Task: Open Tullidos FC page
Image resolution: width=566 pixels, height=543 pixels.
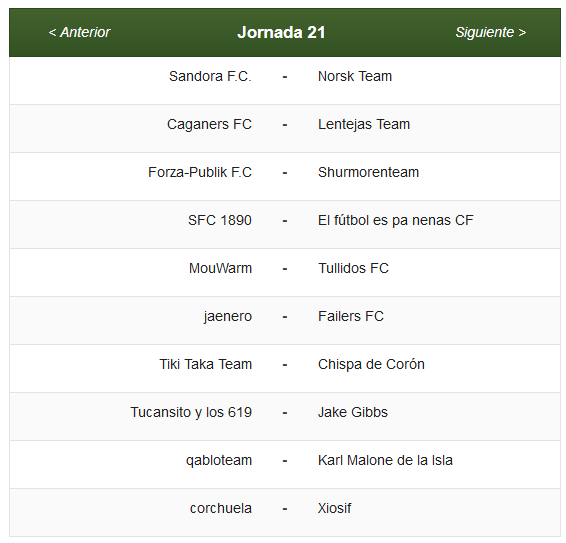Action: (353, 268)
